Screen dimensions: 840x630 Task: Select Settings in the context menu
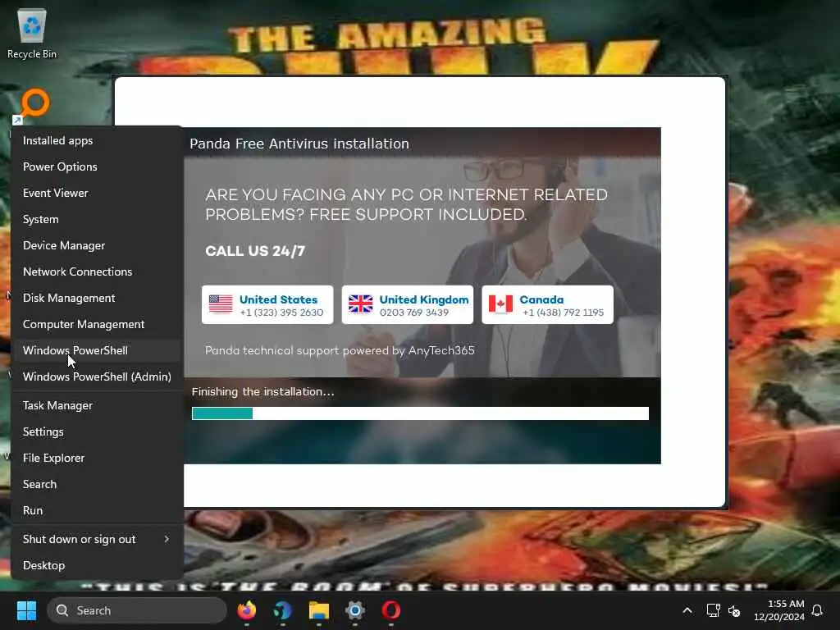tap(97, 431)
